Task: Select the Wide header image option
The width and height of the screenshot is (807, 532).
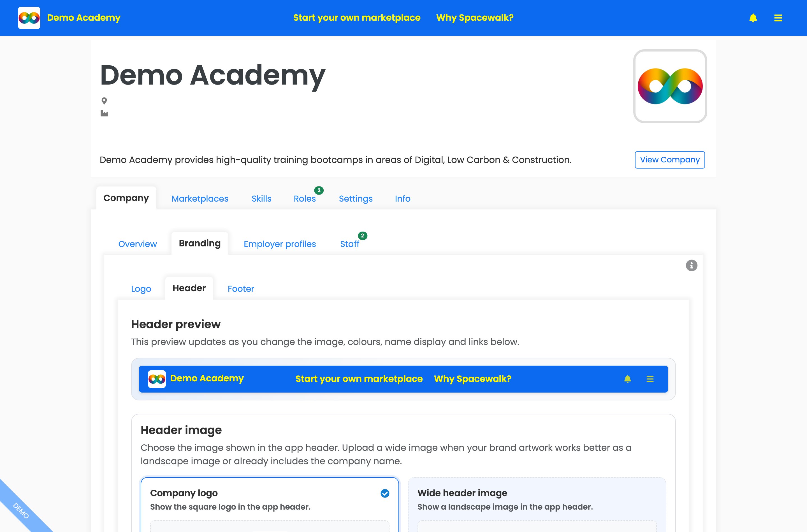Action: coord(537,505)
